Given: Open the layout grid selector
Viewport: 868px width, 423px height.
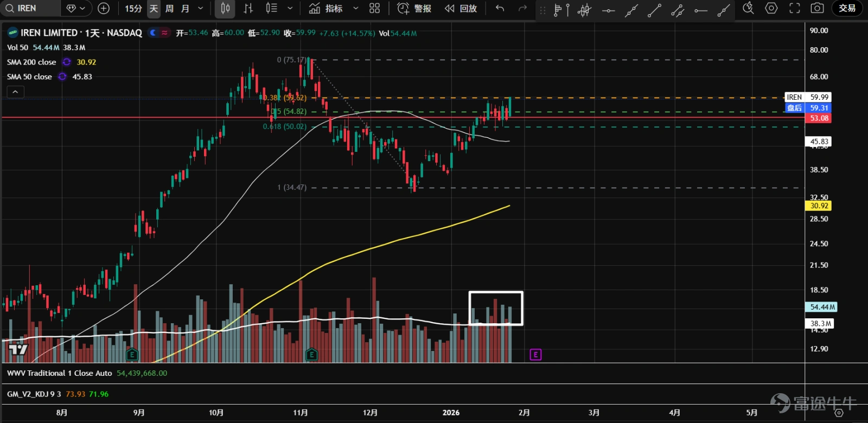Looking at the screenshot, I should tap(375, 8).
